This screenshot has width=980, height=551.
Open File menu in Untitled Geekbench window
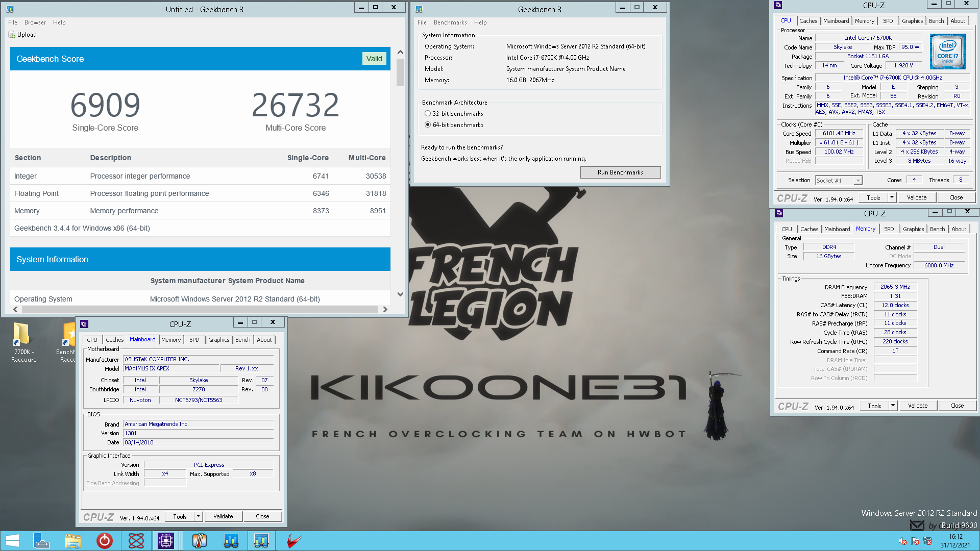13,22
